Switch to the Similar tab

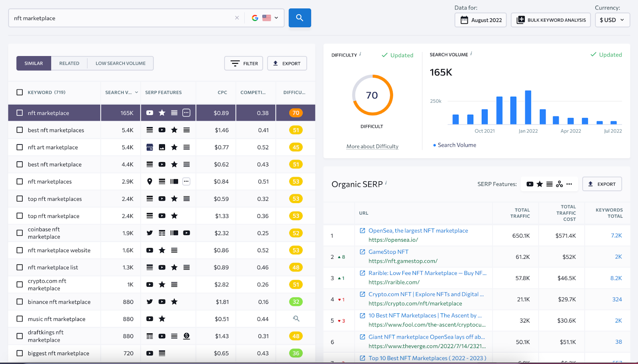pos(33,63)
